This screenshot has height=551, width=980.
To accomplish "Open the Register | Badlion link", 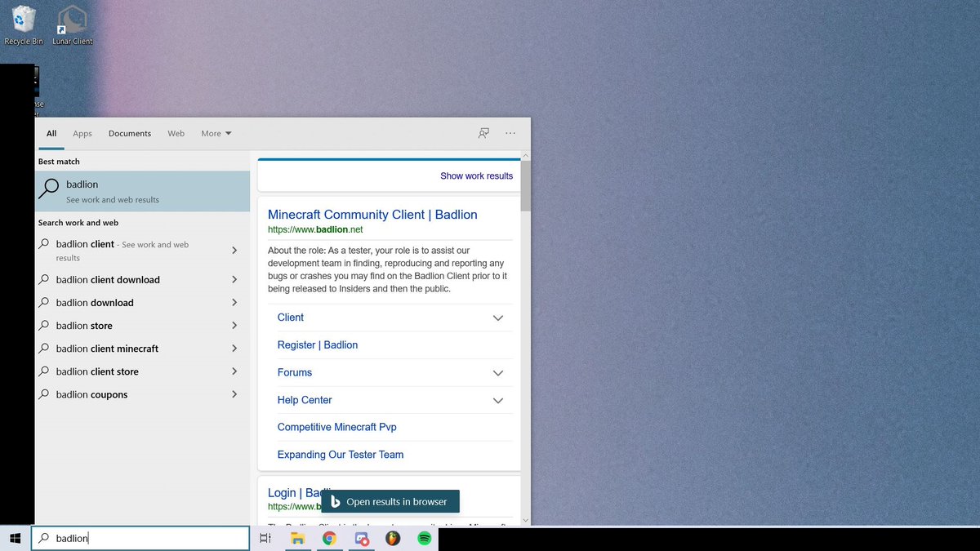I will pos(318,345).
